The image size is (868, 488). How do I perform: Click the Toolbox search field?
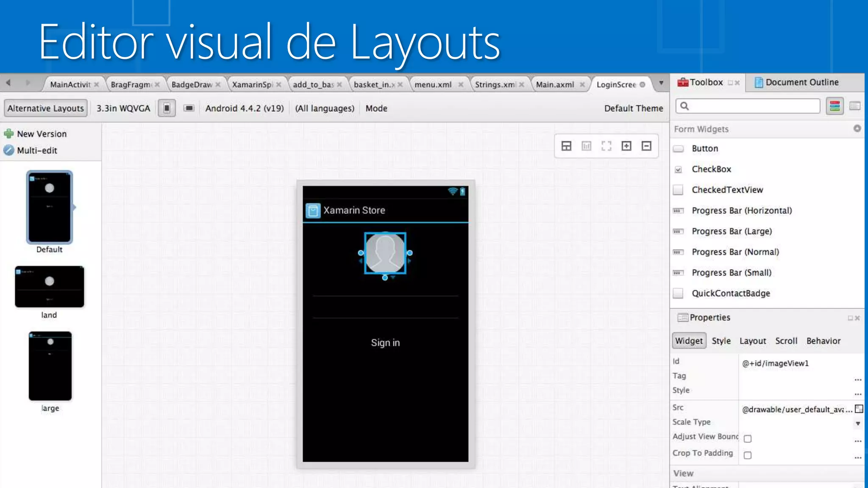click(748, 106)
